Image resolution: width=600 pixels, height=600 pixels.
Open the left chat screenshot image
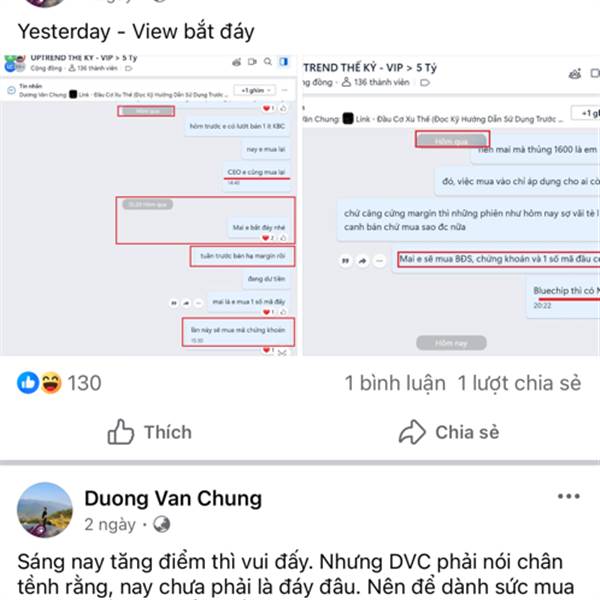tap(148, 205)
